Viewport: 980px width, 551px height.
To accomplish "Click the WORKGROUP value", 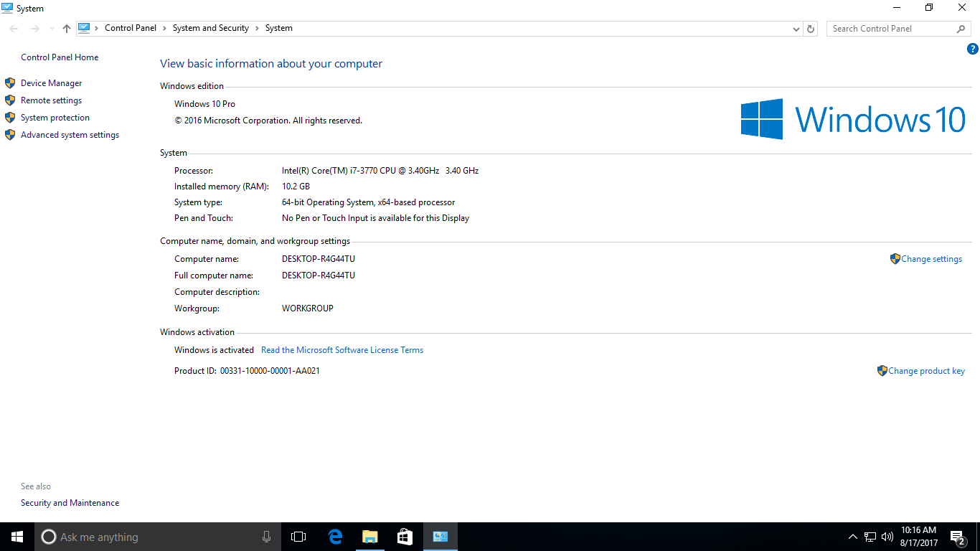I will pyautogui.click(x=308, y=309).
